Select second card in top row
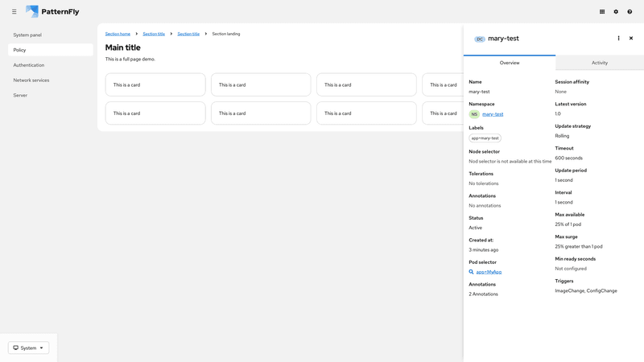The width and height of the screenshot is (644, 362). 261,84
